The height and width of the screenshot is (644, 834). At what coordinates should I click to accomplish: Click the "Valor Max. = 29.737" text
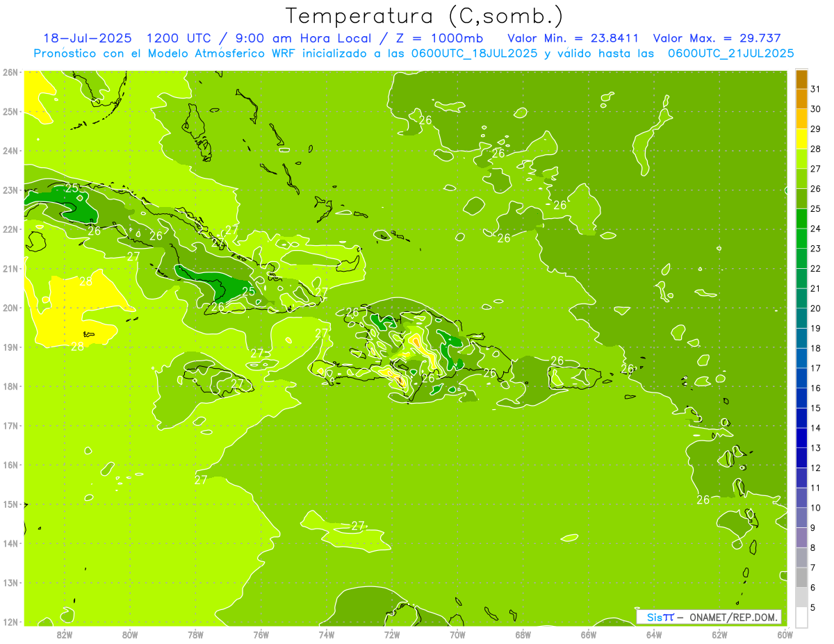[x=717, y=38]
